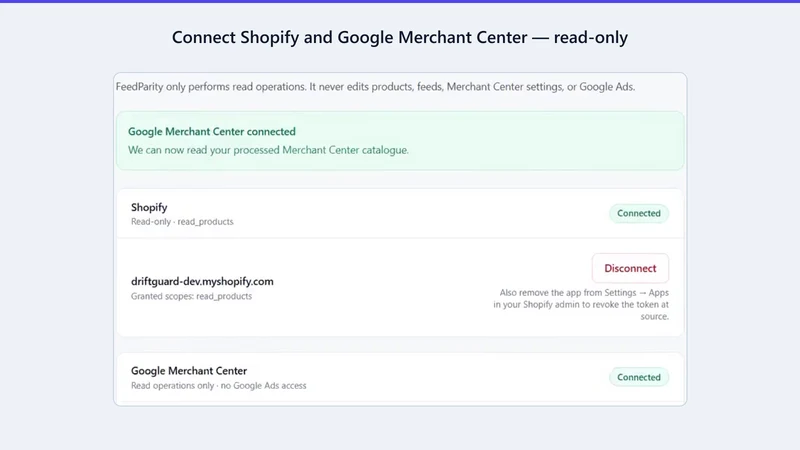Click the 'We can now read your processed' message
Screen dimensions: 800x450
tap(268, 150)
